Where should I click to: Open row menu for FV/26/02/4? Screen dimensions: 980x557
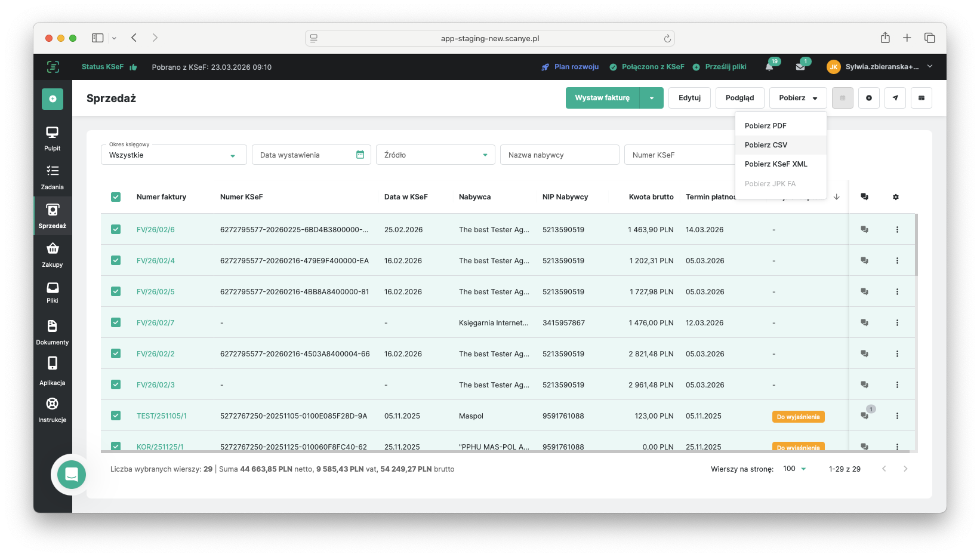897,261
